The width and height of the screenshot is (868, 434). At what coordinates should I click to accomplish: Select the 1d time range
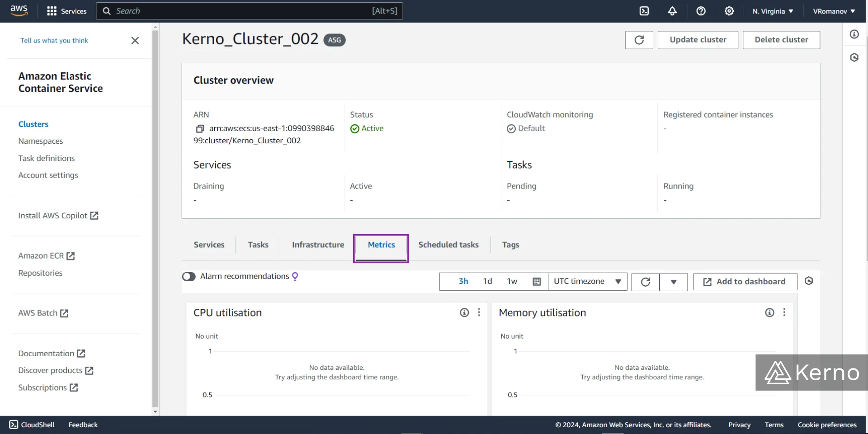pyautogui.click(x=487, y=281)
